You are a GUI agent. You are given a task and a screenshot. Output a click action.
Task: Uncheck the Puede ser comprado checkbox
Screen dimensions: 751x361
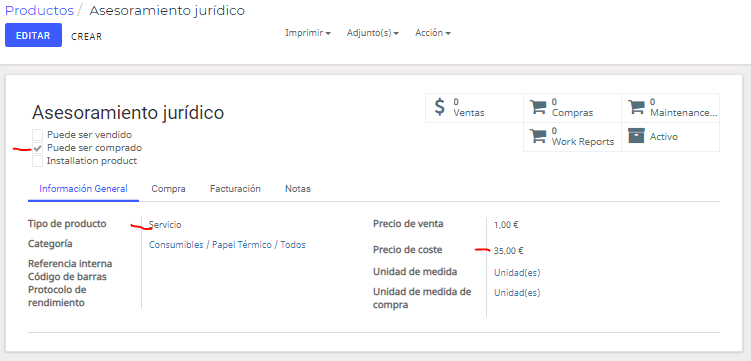click(x=37, y=147)
